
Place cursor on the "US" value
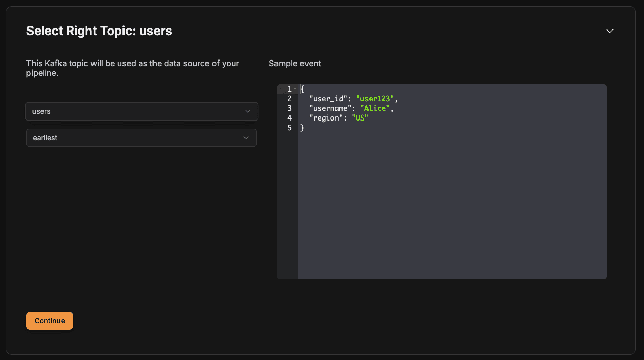[360, 118]
